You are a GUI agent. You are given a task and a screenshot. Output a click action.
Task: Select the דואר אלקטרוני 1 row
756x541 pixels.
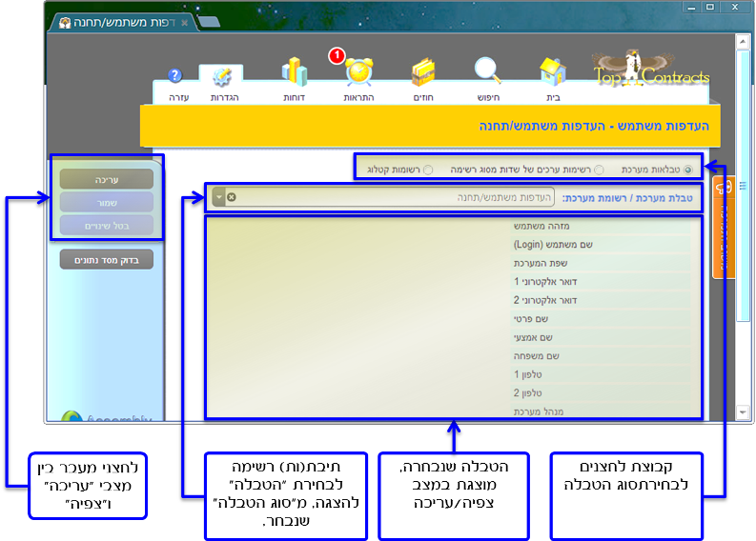(x=601, y=282)
